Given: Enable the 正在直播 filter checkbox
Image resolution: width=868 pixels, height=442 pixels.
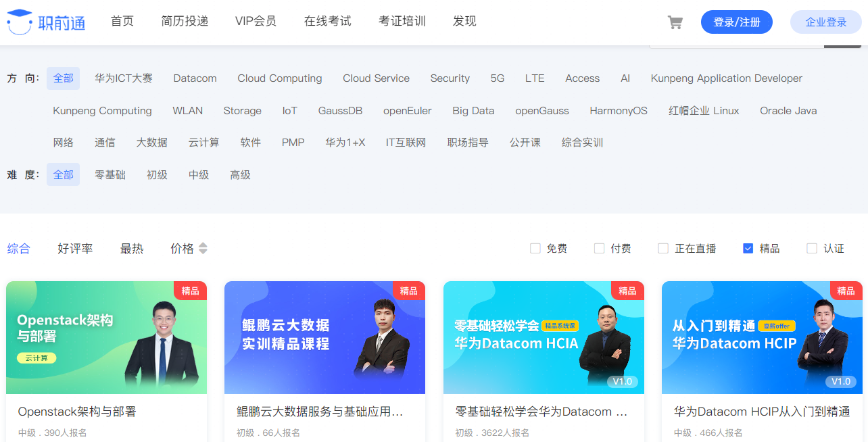Looking at the screenshot, I should (x=663, y=249).
